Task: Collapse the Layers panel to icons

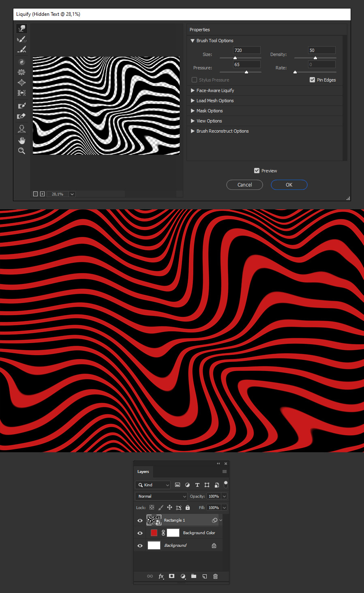Action: tap(218, 463)
